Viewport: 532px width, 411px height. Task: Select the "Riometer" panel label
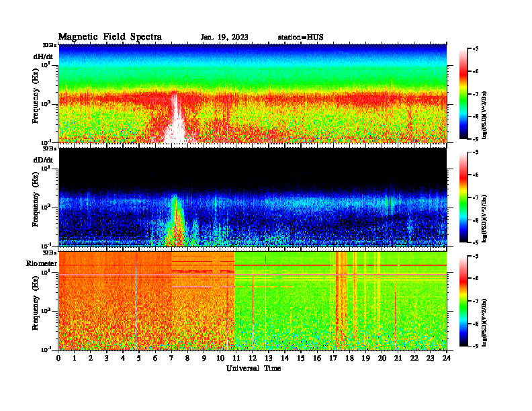point(42,263)
